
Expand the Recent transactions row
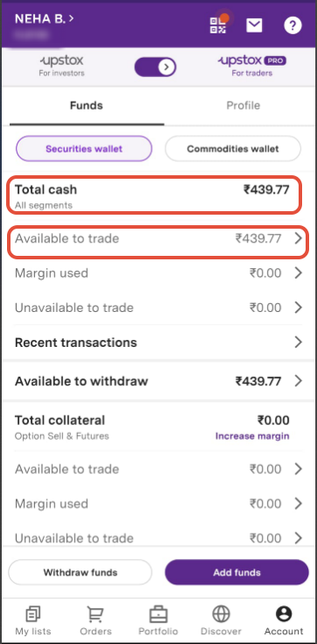coord(158,342)
